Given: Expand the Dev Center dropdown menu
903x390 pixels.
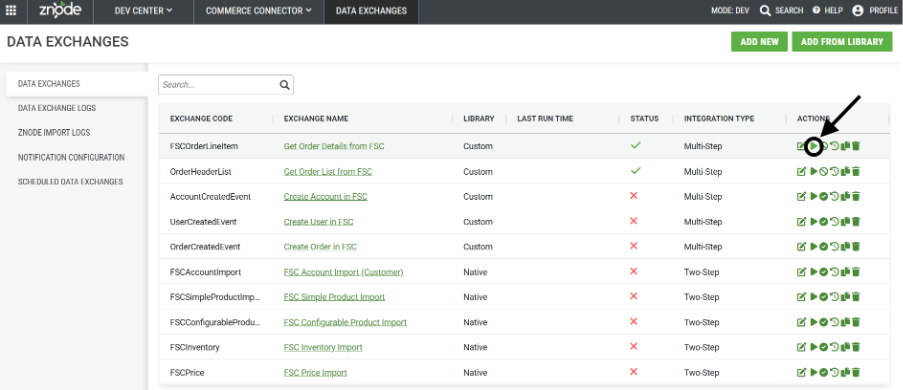Looking at the screenshot, I should pyautogui.click(x=143, y=10).
